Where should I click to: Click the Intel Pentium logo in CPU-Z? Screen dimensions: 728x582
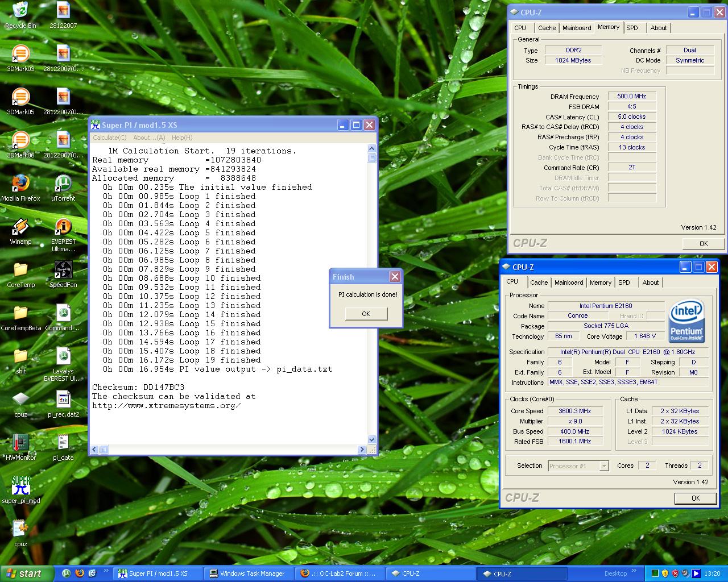687,321
